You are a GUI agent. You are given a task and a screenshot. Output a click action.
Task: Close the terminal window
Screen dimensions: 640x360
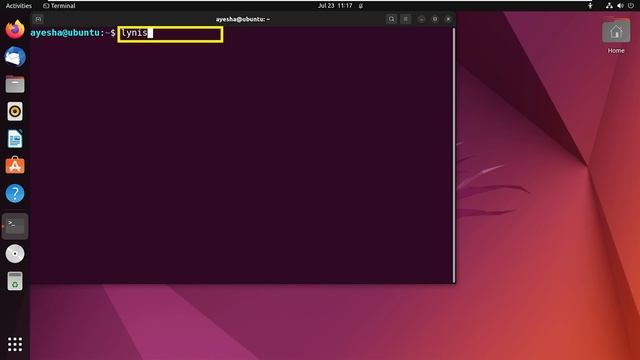click(448, 19)
